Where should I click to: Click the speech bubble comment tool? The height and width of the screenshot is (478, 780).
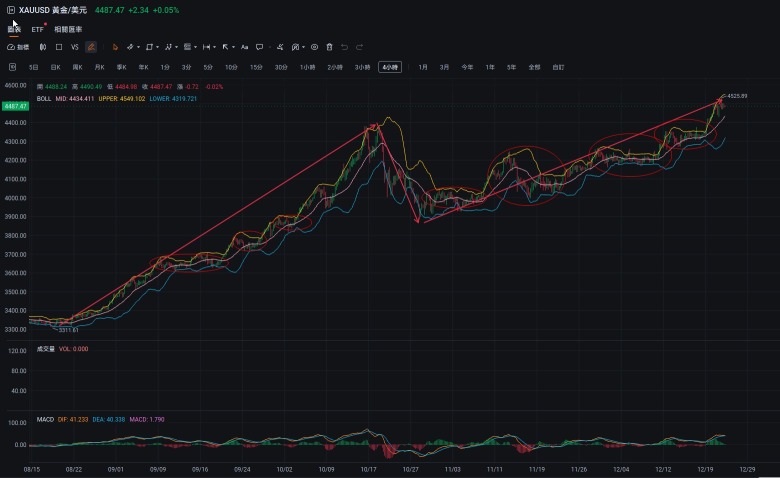[259, 47]
